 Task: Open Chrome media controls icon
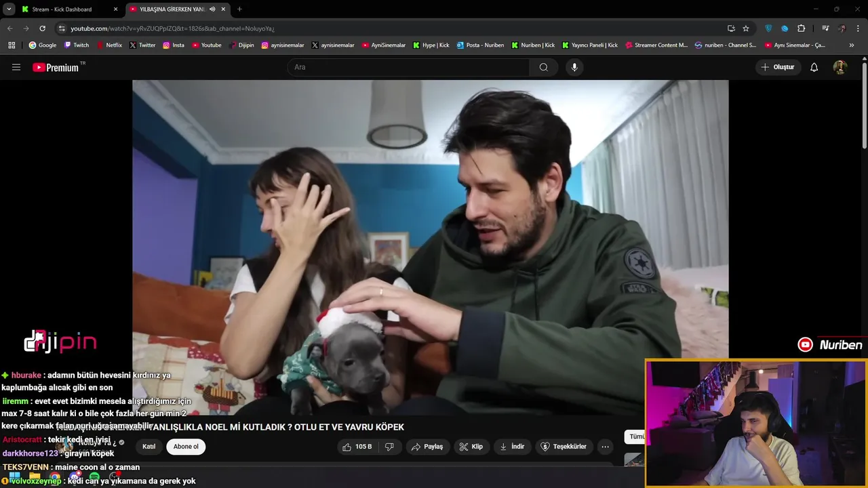tap(825, 28)
